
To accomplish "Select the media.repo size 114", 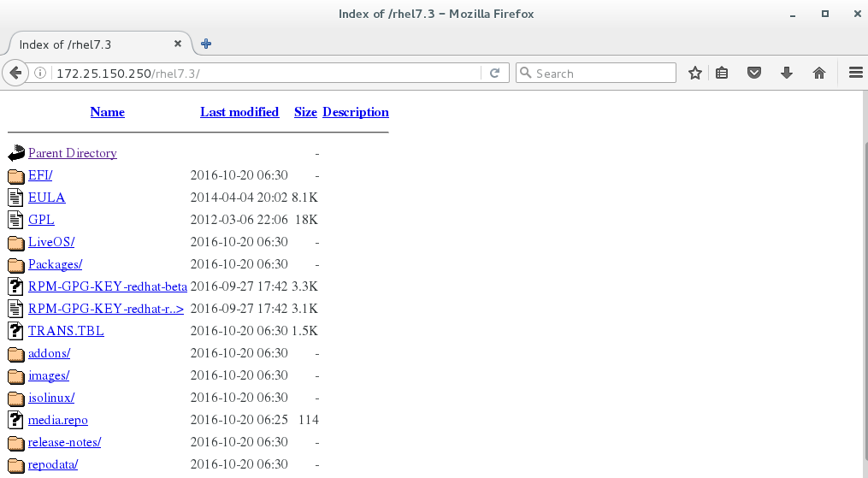I will coord(309,420).
